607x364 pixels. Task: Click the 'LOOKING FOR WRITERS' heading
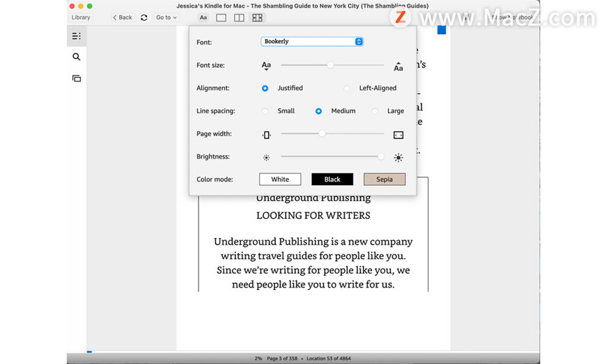point(313,215)
